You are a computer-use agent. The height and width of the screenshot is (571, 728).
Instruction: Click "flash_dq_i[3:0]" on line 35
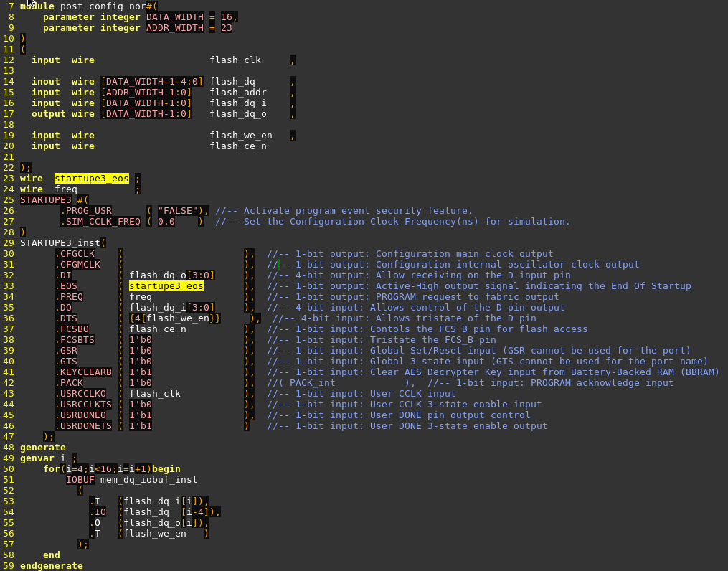tap(172, 307)
